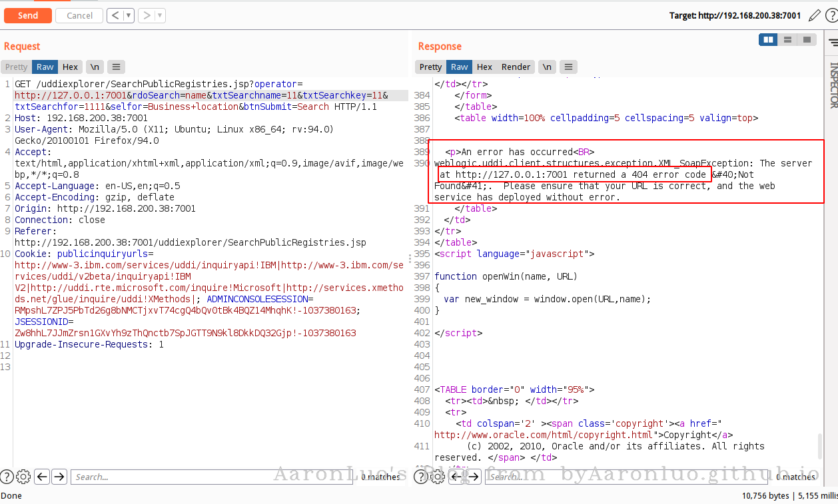
Task: Select combined tabbed layout view
Action: [x=807, y=40]
